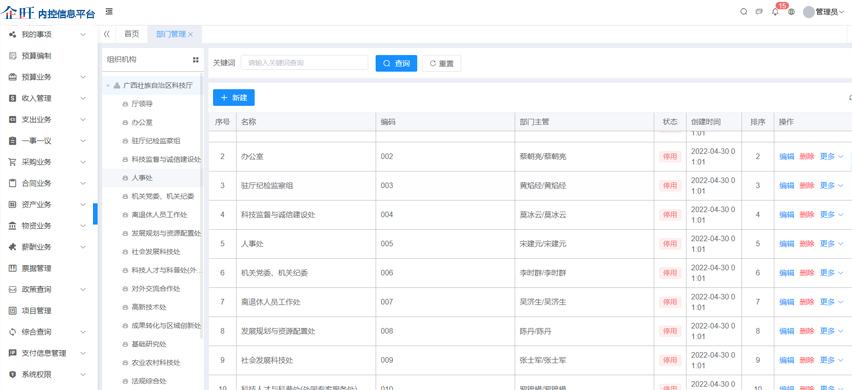Image resolution: width=852 pixels, height=390 pixels.
Task: Select 对外交流合作处 in the organization tree
Action: coord(155,288)
